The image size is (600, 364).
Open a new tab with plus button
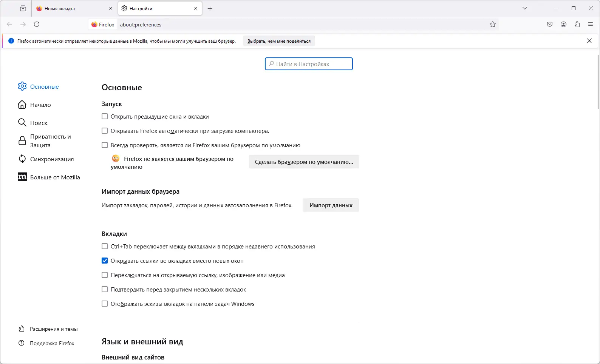tap(210, 9)
